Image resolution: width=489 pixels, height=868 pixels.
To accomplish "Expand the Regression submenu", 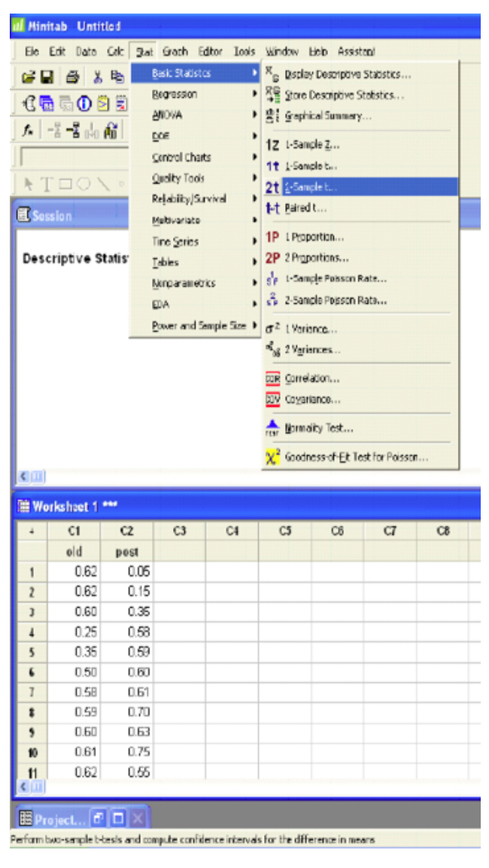I will (x=175, y=95).
